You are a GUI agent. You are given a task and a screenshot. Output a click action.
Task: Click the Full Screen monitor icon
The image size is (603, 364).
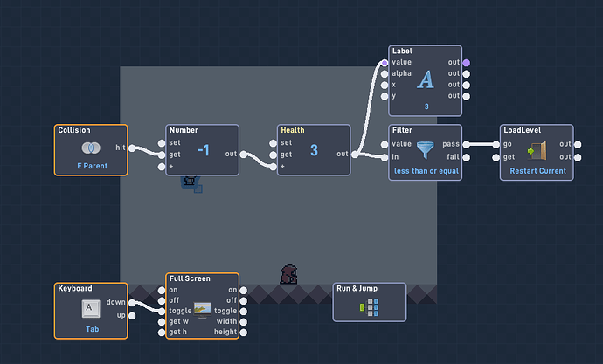click(x=202, y=310)
